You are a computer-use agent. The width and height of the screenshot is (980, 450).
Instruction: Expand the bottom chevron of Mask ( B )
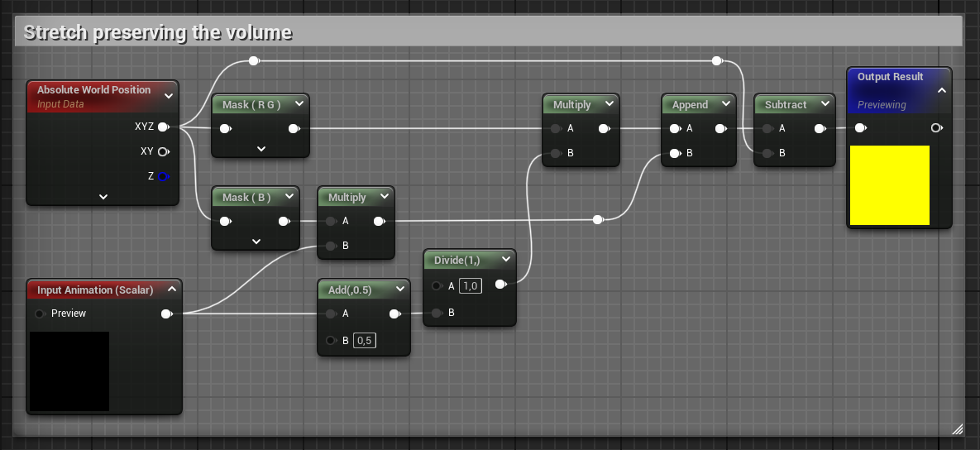pos(256,242)
